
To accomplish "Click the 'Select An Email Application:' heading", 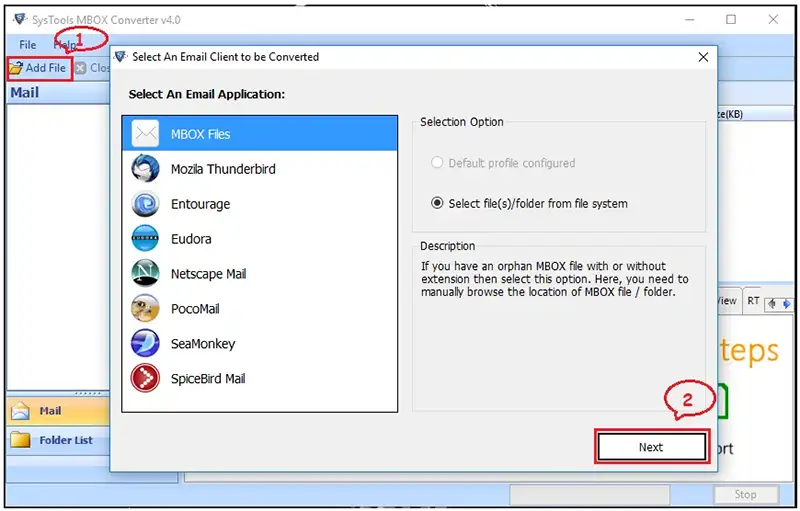I will pyautogui.click(x=207, y=94).
